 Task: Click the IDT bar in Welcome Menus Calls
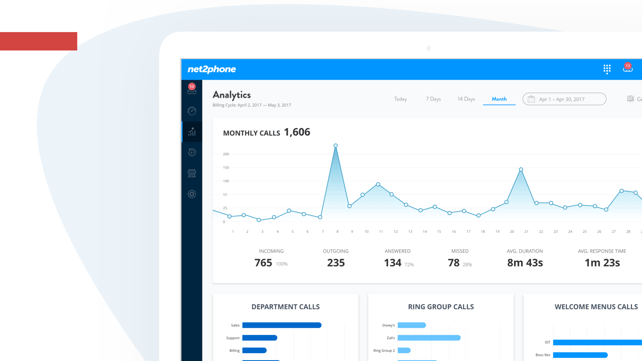(x=597, y=342)
